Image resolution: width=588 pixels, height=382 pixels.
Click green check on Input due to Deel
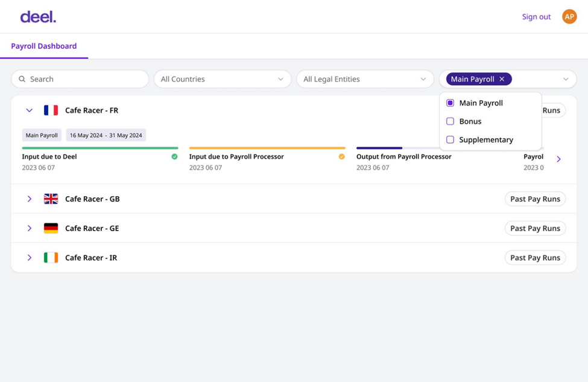174,156
